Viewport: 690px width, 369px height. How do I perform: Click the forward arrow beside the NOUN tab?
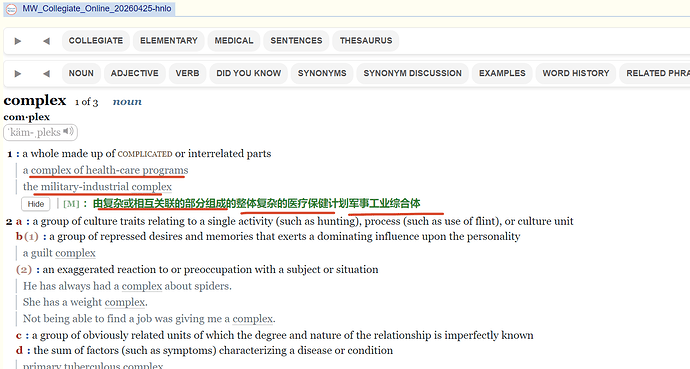click(18, 73)
